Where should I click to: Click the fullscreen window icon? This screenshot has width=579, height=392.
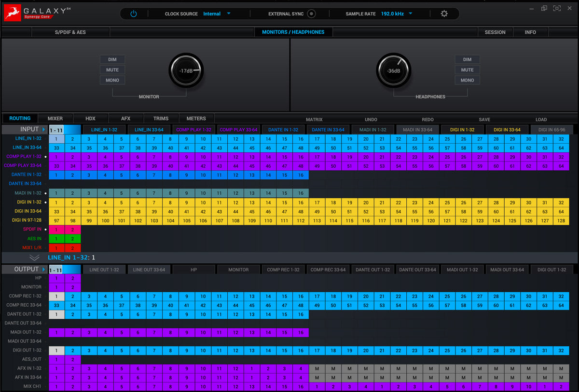557,8
